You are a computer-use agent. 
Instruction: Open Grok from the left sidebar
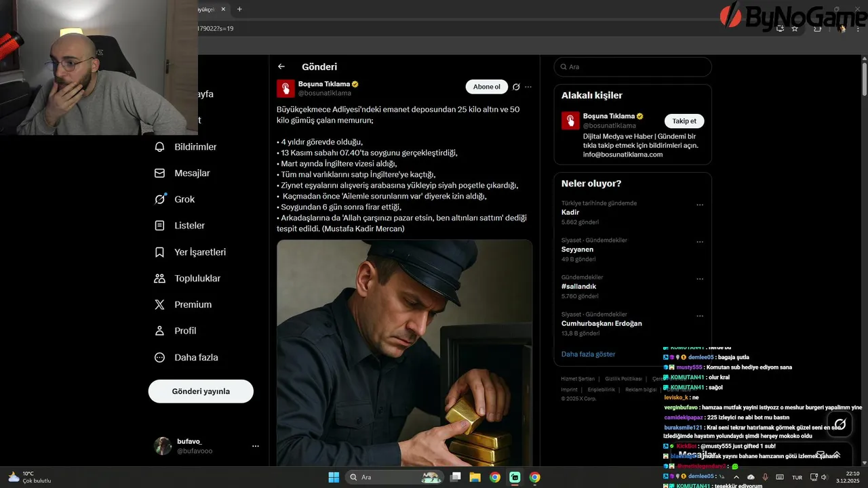(x=175, y=199)
